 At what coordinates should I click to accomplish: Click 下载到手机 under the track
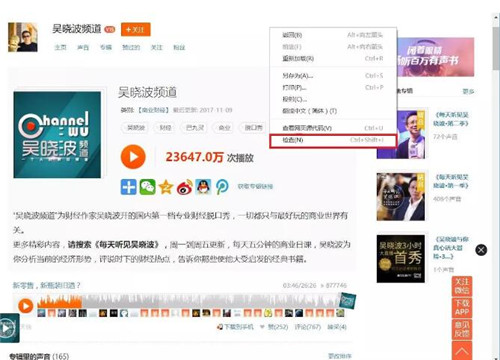pos(235,327)
